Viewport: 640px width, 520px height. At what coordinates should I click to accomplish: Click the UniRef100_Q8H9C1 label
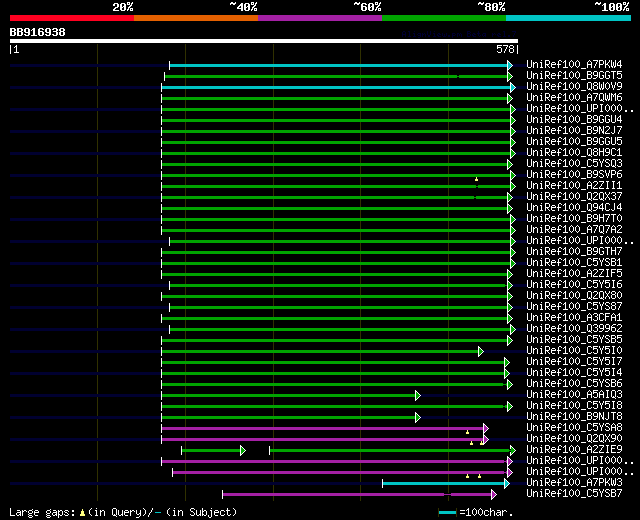tap(574, 152)
